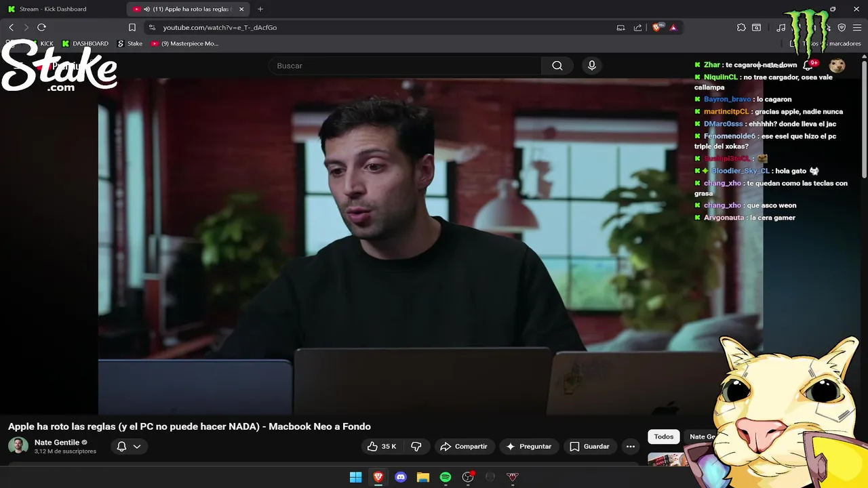Click the music note media control icon
This screenshot has height=488, width=868.
coord(781,27)
